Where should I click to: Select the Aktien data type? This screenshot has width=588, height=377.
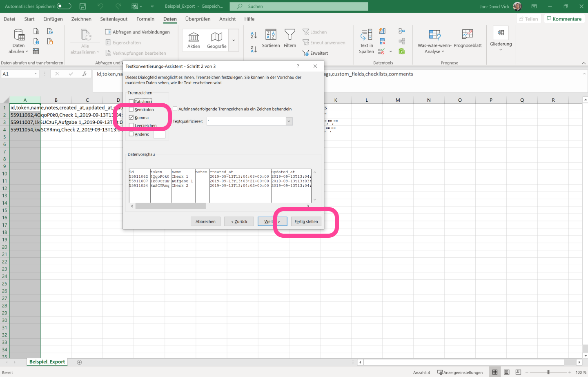coord(194,40)
